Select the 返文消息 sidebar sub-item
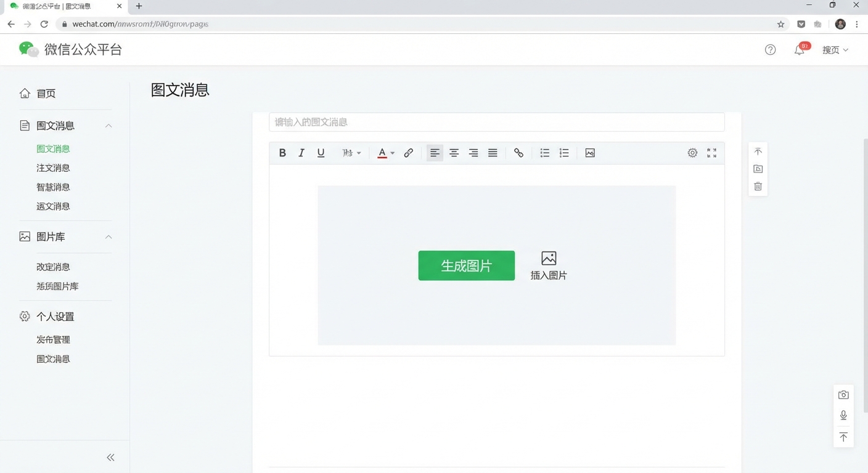Viewport: 868px width, 473px height. 53,206
